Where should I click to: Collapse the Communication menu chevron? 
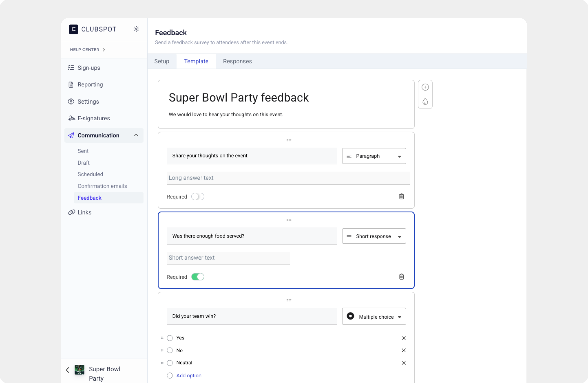coord(136,135)
